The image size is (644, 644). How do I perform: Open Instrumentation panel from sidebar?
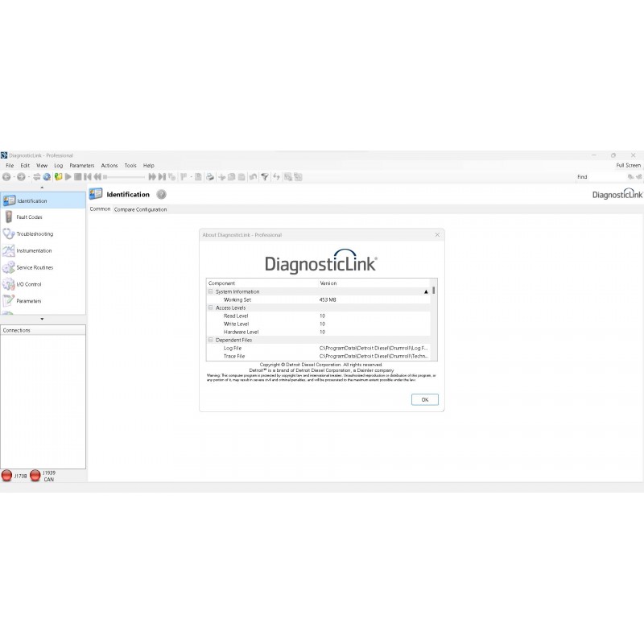tap(43, 250)
